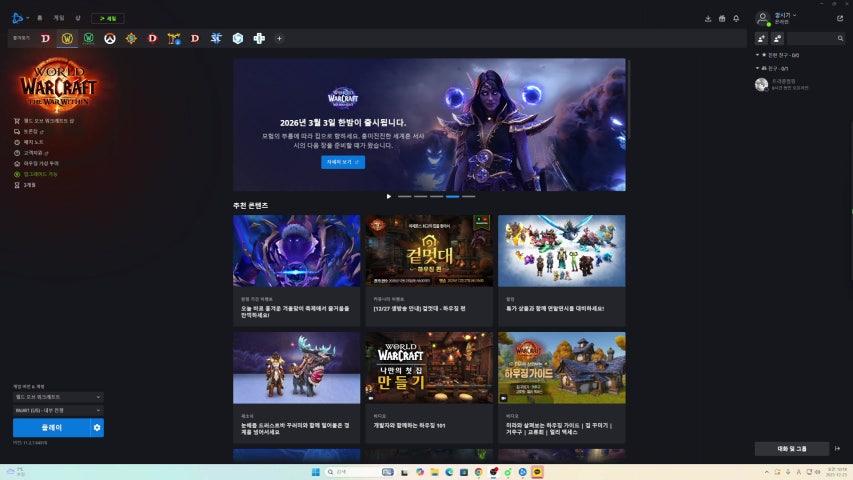Open game settings gear next to Play
The width and height of the screenshot is (853, 480).
tap(97, 428)
